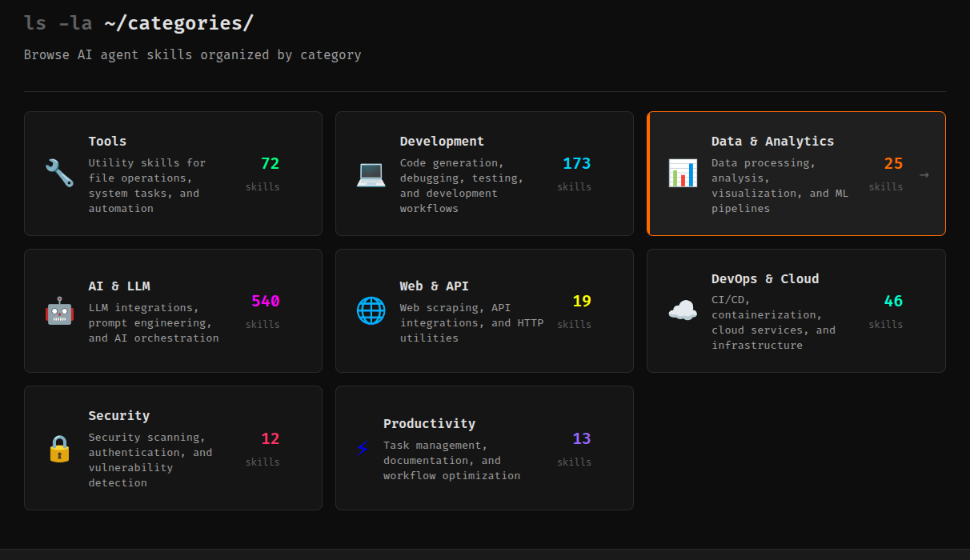This screenshot has height=560, width=970.
Task: Click the 72 skills count on Tools
Action: 270,164
